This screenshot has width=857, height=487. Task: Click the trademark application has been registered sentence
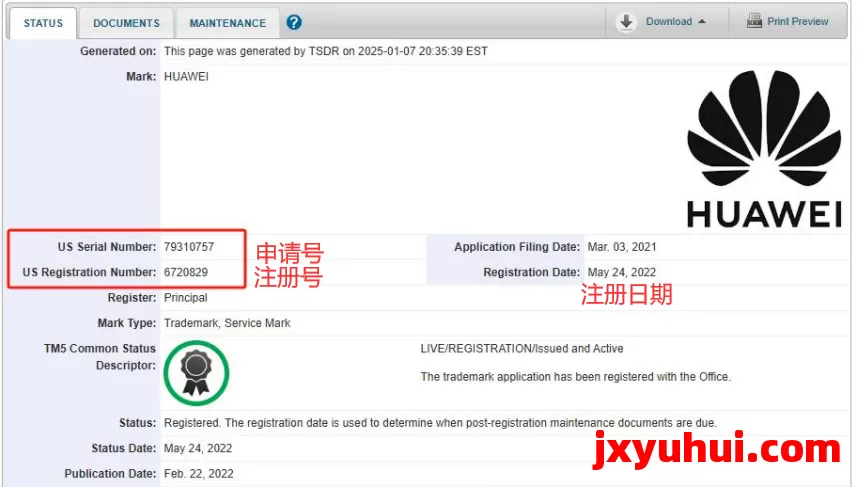[x=576, y=377]
